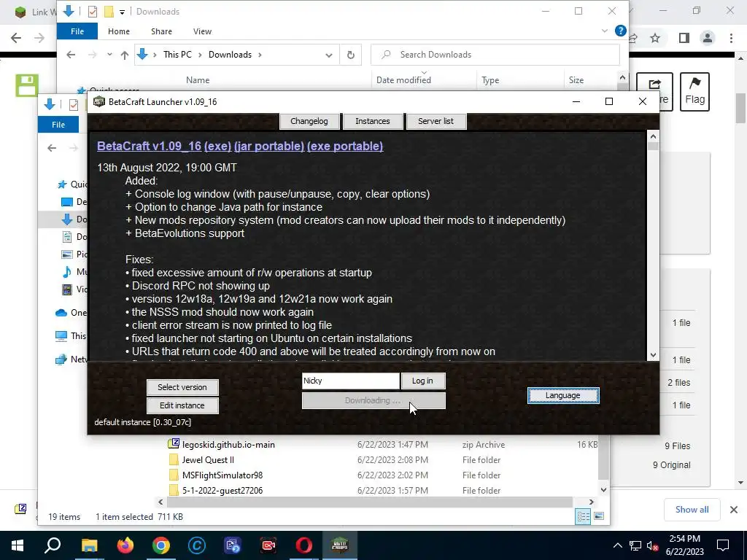The width and height of the screenshot is (747, 560).
Task: Expand the address bar history dropdown
Action: pos(329,55)
